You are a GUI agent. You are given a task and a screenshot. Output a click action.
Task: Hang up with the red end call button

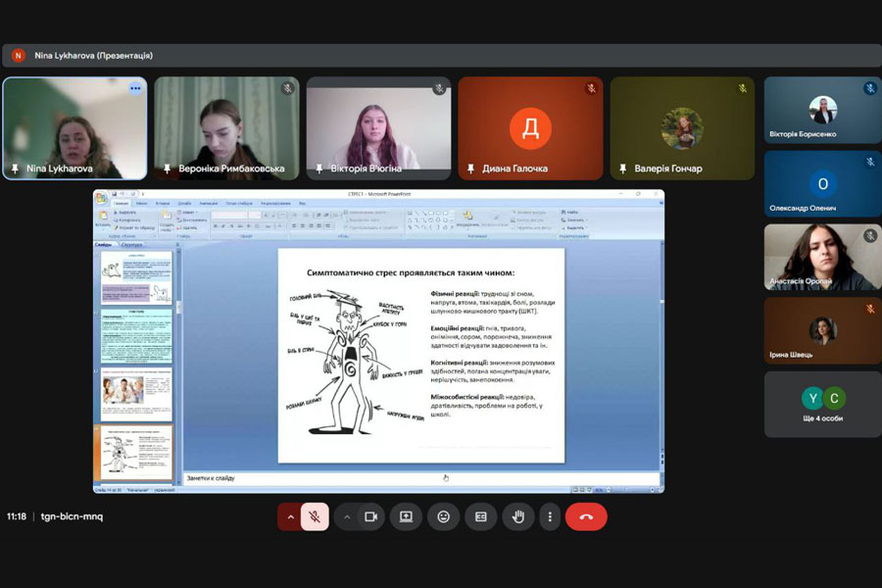click(x=586, y=516)
